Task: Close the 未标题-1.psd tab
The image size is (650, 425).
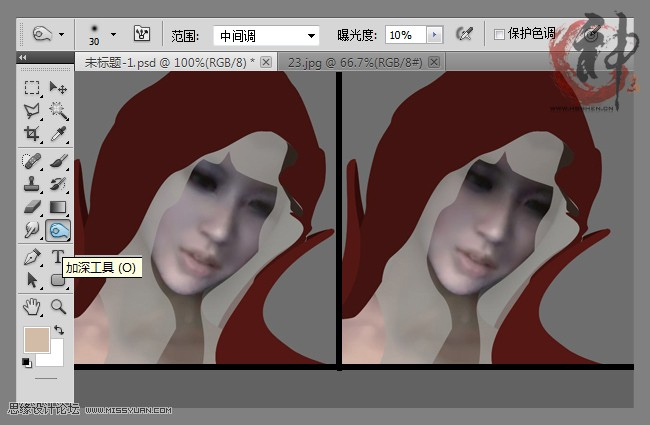Action: tap(266, 63)
